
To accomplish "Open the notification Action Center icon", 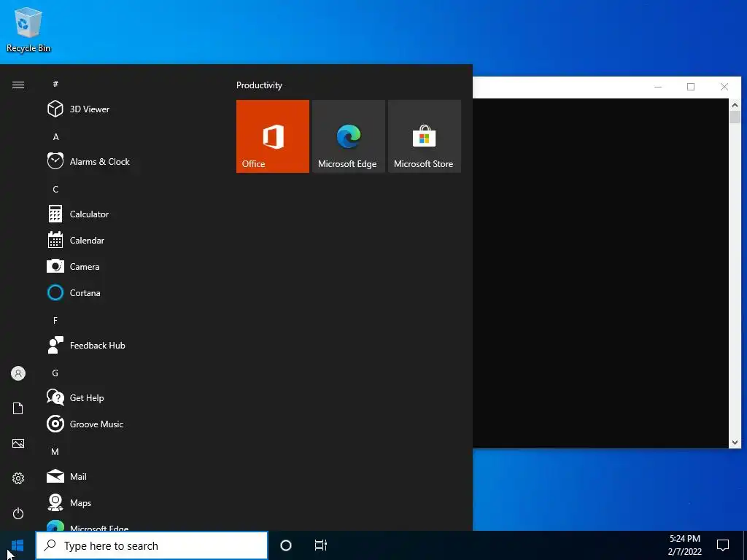I will click(x=723, y=545).
